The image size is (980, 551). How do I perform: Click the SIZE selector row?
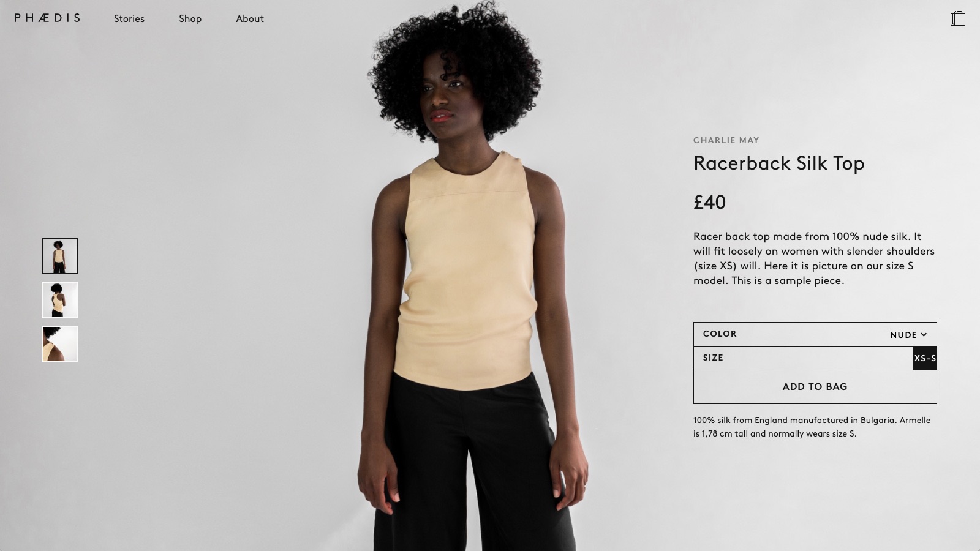pyautogui.click(x=815, y=358)
